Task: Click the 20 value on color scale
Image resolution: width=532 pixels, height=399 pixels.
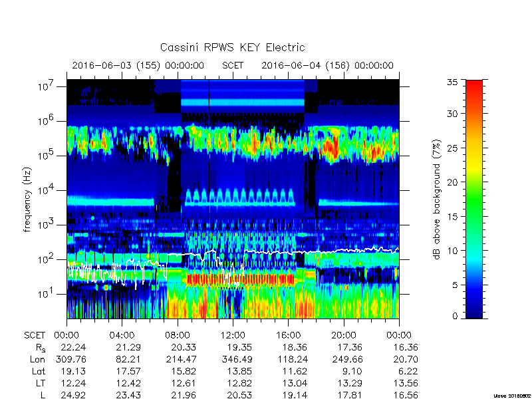Action: [x=453, y=182]
